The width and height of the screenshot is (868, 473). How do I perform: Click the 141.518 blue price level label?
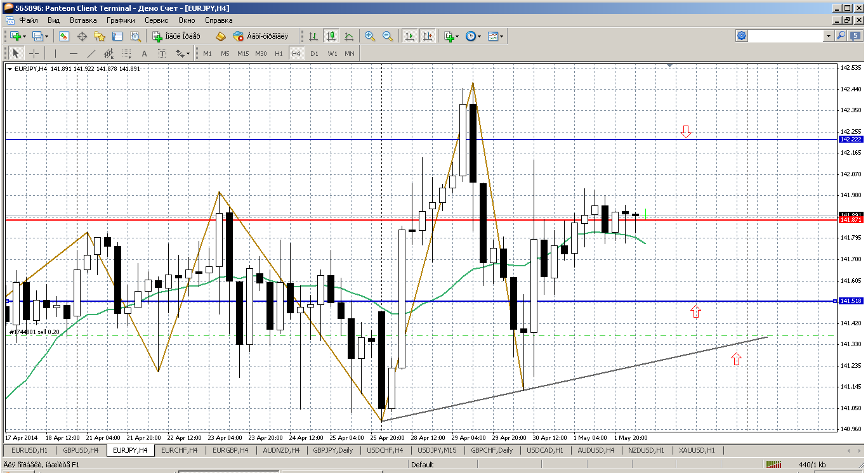pyautogui.click(x=851, y=301)
